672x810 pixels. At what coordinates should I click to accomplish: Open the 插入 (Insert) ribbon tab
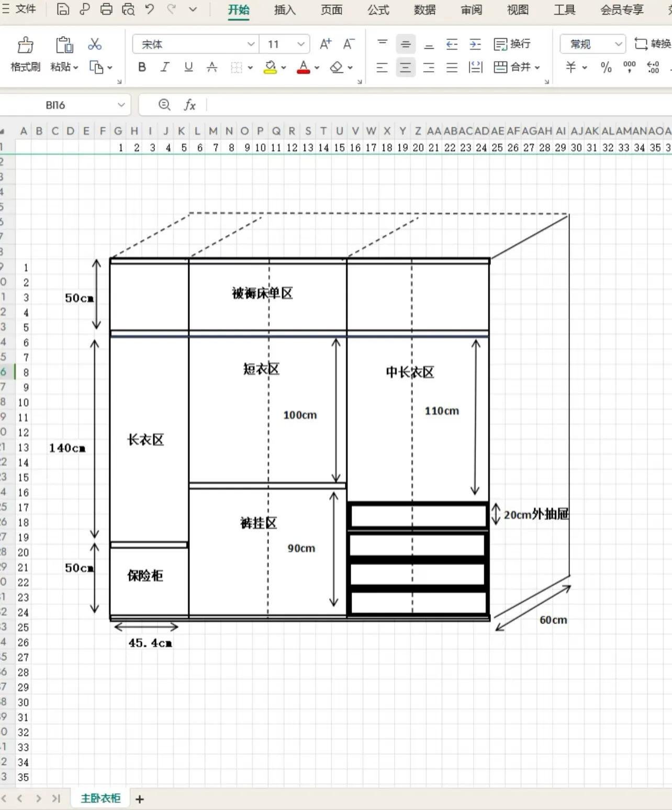[285, 10]
